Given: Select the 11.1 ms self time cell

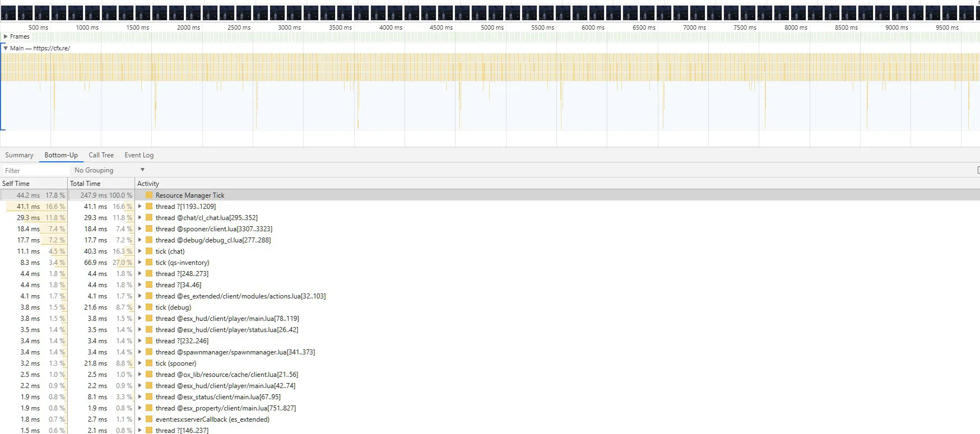Looking at the screenshot, I should (x=29, y=251).
